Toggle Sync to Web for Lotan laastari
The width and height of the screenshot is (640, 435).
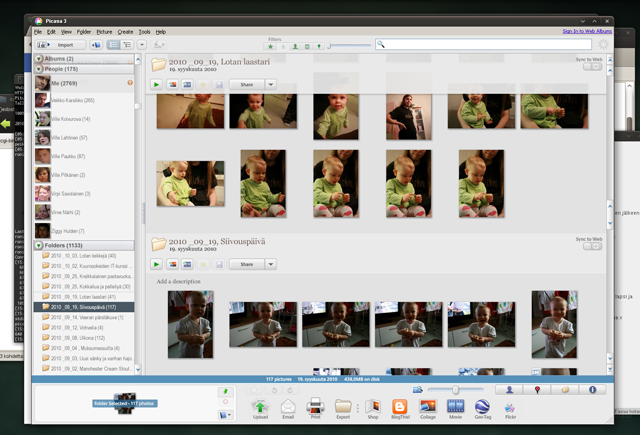592,66
